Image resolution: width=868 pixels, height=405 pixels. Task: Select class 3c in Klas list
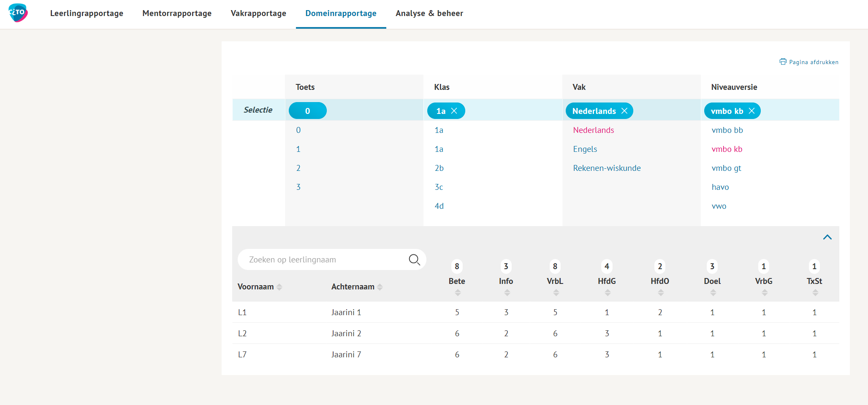point(439,187)
